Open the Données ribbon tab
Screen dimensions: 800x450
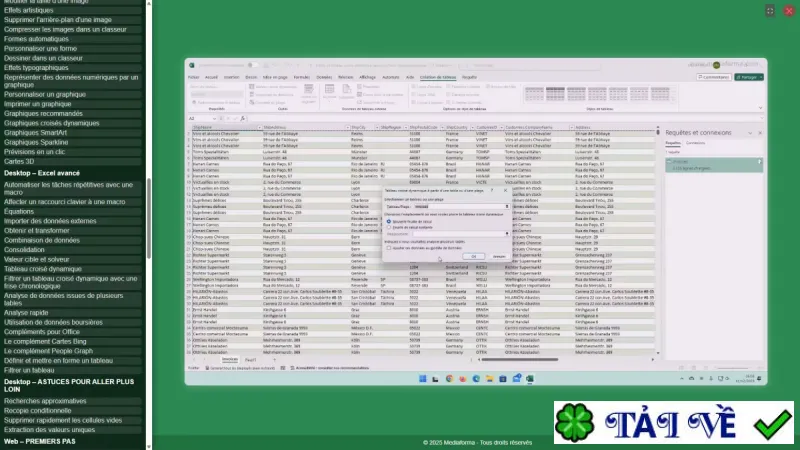coord(324,78)
